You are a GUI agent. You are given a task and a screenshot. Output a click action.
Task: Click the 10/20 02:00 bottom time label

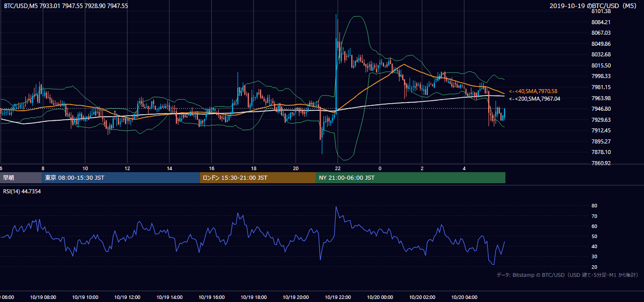click(x=422, y=297)
